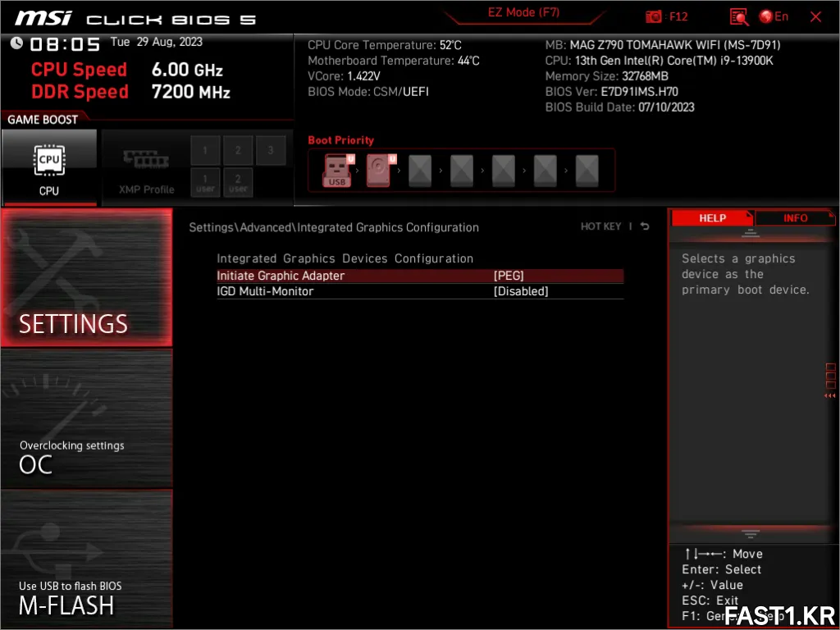The height and width of the screenshot is (630, 840).
Task: Click the GAME BOOST label
Action: coord(43,120)
